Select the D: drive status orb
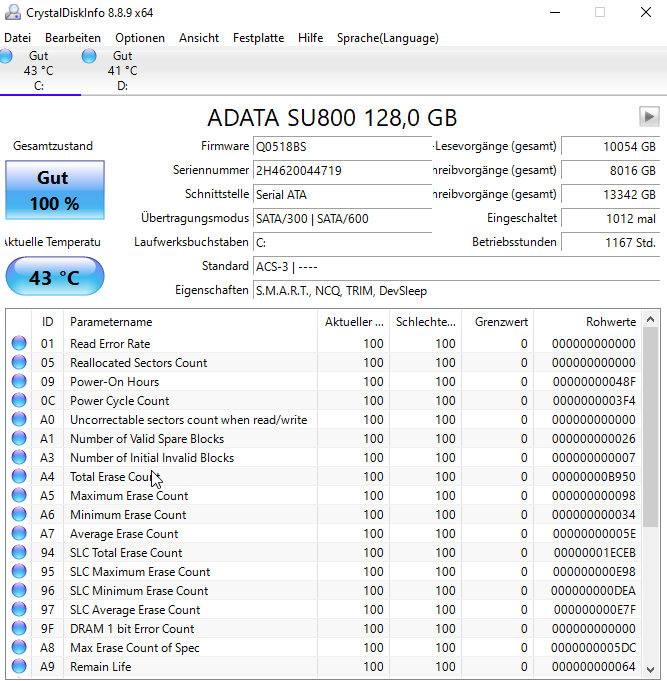The height and width of the screenshot is (681, 667). pyautogui.click(x=89, y=56)
